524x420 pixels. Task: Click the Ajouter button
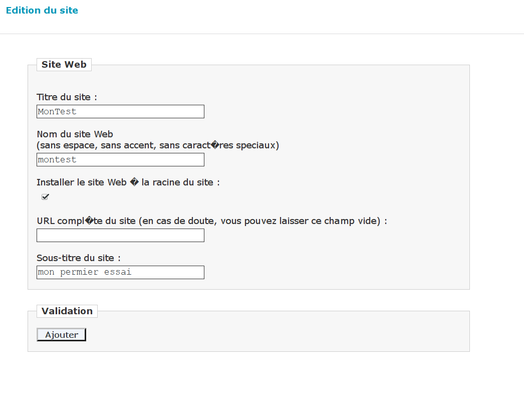tap(62, 335)
